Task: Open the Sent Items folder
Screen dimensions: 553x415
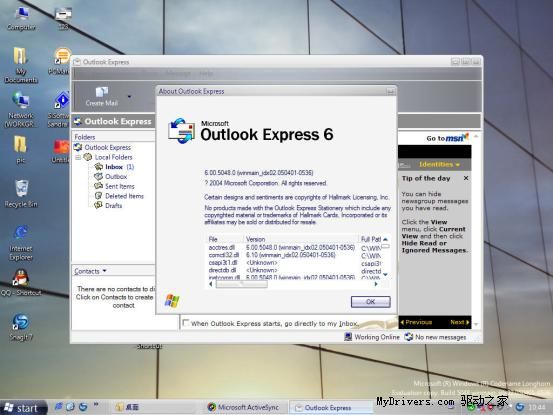Action: 120,186
